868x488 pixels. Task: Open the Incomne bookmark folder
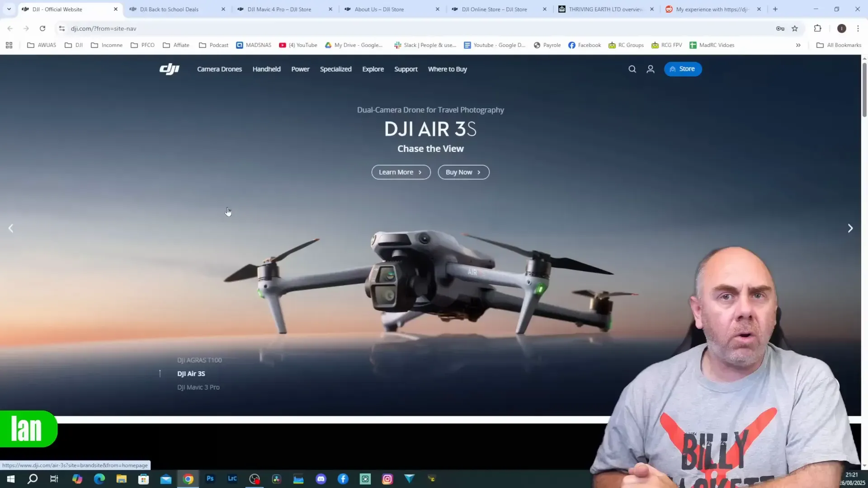[x=107, y=45]
